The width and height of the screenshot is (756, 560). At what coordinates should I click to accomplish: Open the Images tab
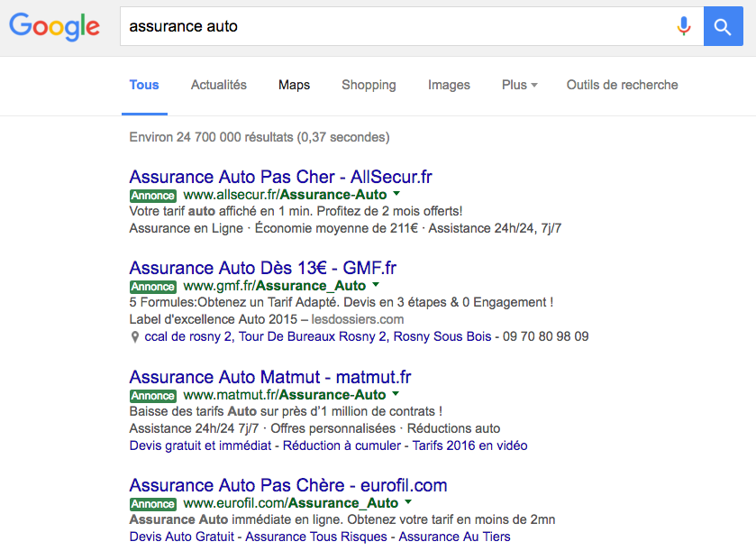point(449,85)
